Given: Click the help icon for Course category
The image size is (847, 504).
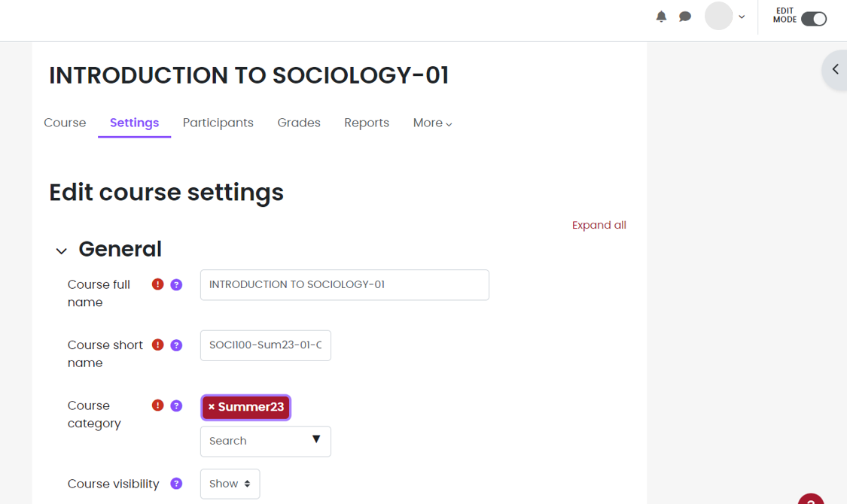Looking at the screenshot, I should 175,405.
